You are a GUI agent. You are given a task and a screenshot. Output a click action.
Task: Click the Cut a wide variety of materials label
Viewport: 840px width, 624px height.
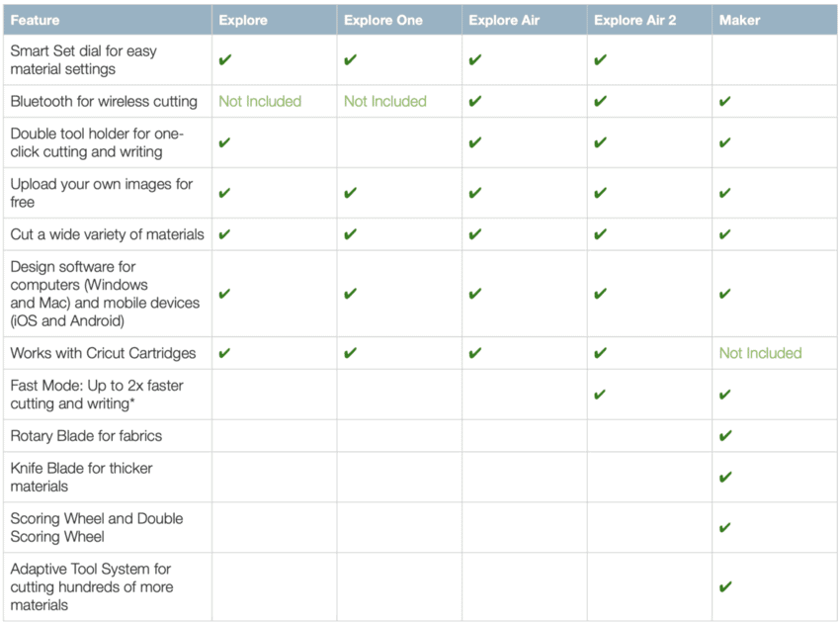pyautogui.click(x=107, y=234)
